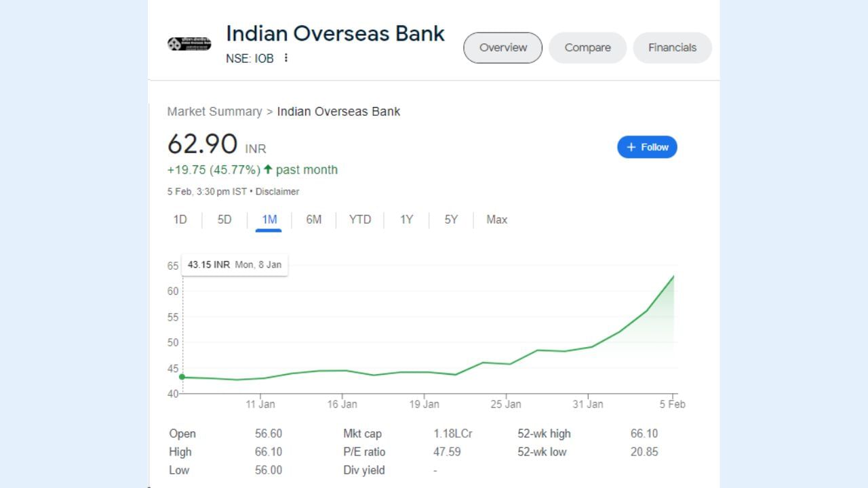The width and height of the screenshot is (868, 488).
Task: Open the Financials tab
Action: click(672, 47)
